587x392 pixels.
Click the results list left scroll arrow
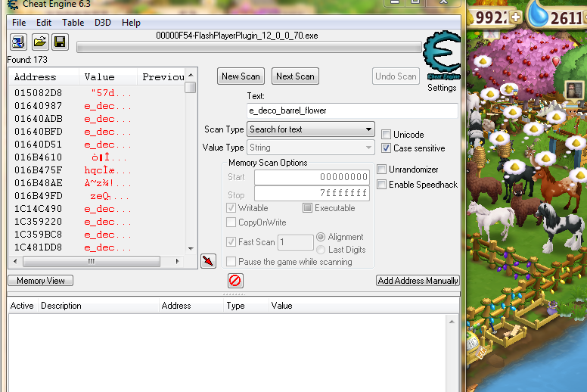click(15, 261)
